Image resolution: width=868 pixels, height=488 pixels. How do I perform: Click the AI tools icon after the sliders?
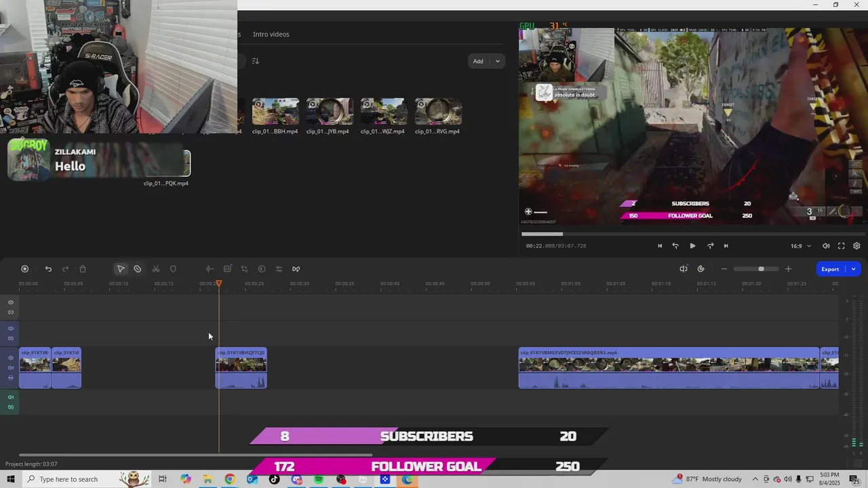coord(296,269)
